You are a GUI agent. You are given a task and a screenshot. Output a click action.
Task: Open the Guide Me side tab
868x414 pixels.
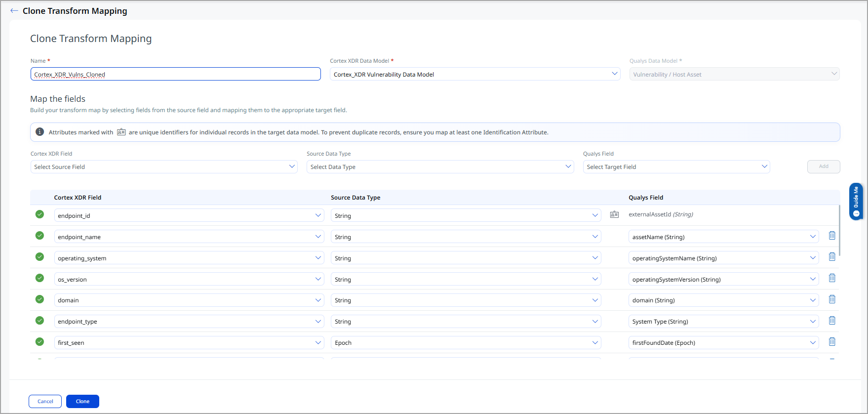[856, 201]
